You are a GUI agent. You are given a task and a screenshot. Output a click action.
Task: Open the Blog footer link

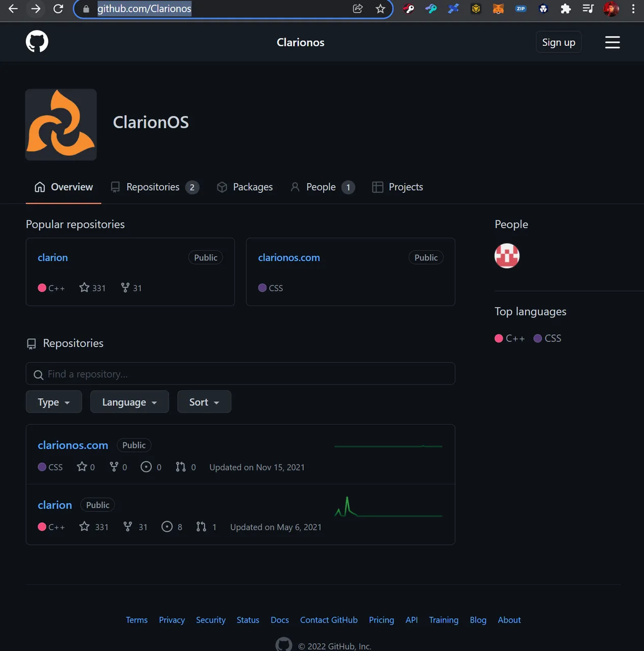pos(478,620)
